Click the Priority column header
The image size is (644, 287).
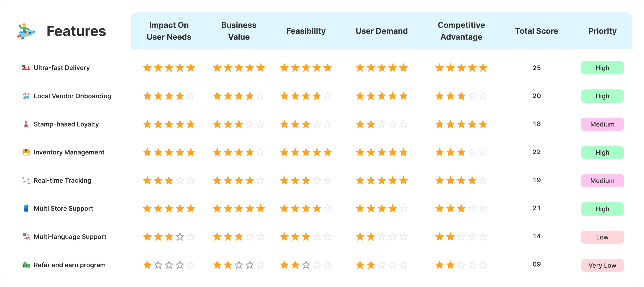(x=602, y=31)
